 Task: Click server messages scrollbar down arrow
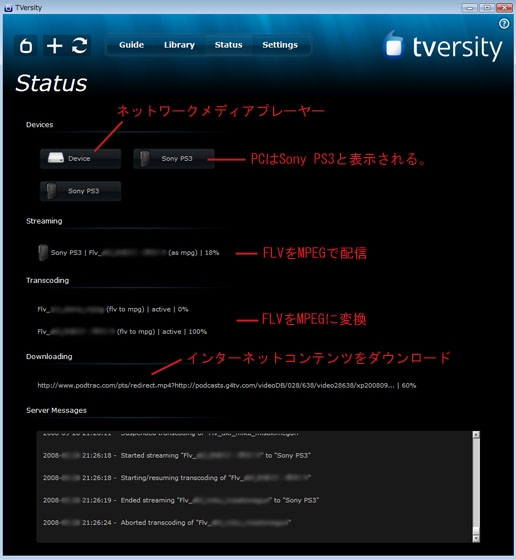pyautogui.click(x=476, y=538)
